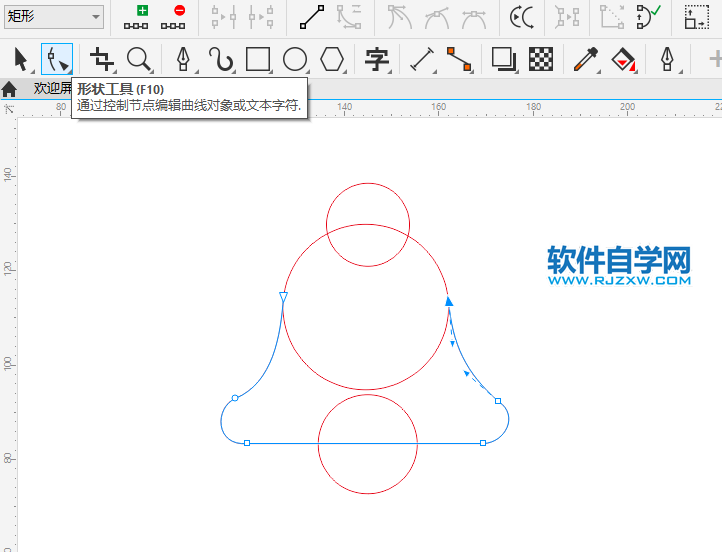This screenshot has height=552, width=722.
Task: Click the Delete Nodes icon
Action: 173,17
